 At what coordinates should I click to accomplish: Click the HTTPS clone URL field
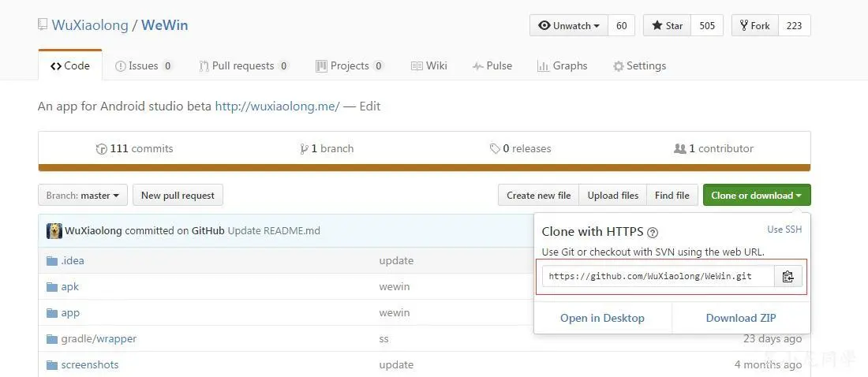(x=658, y=276)
